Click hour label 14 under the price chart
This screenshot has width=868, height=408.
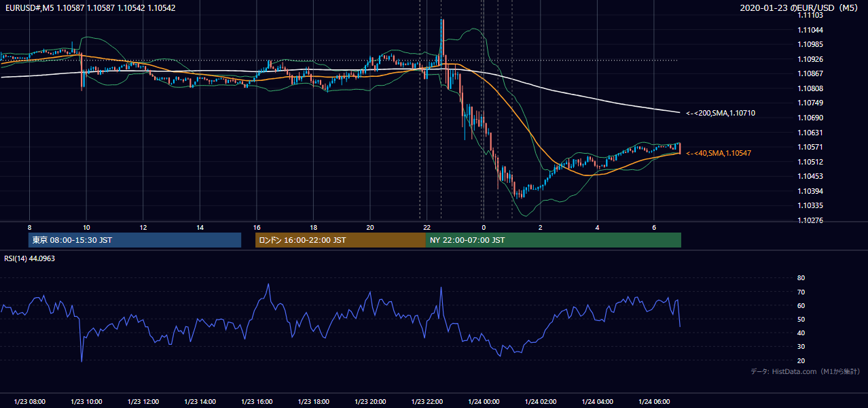200,227
